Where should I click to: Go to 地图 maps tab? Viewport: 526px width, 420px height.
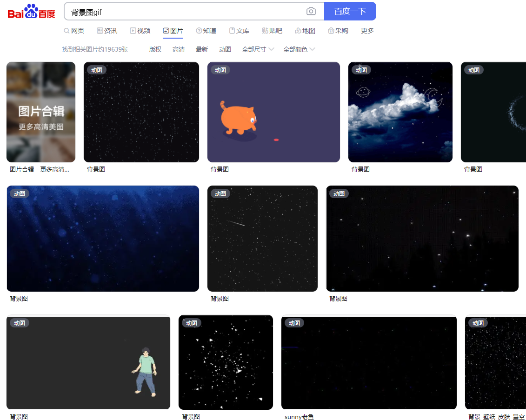[305, 31]
